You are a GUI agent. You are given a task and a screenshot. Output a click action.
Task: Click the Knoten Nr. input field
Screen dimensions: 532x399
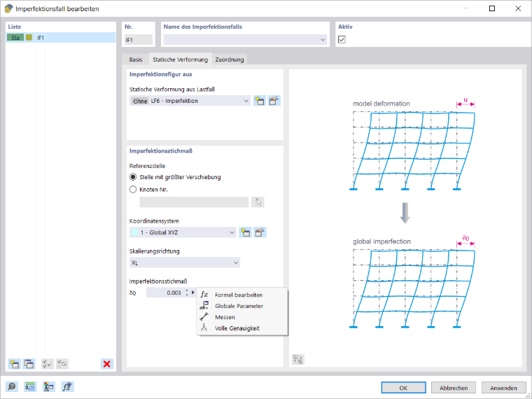[194, 202]
